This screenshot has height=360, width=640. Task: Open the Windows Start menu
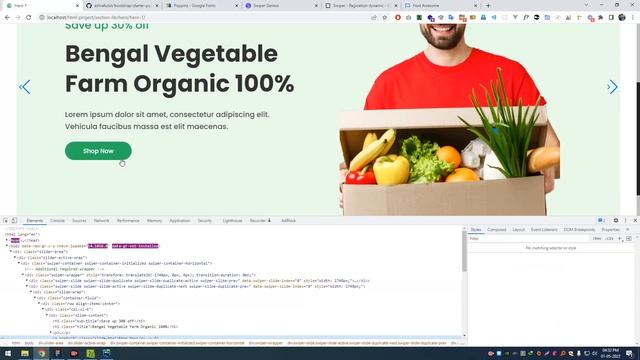pos(8,353)
